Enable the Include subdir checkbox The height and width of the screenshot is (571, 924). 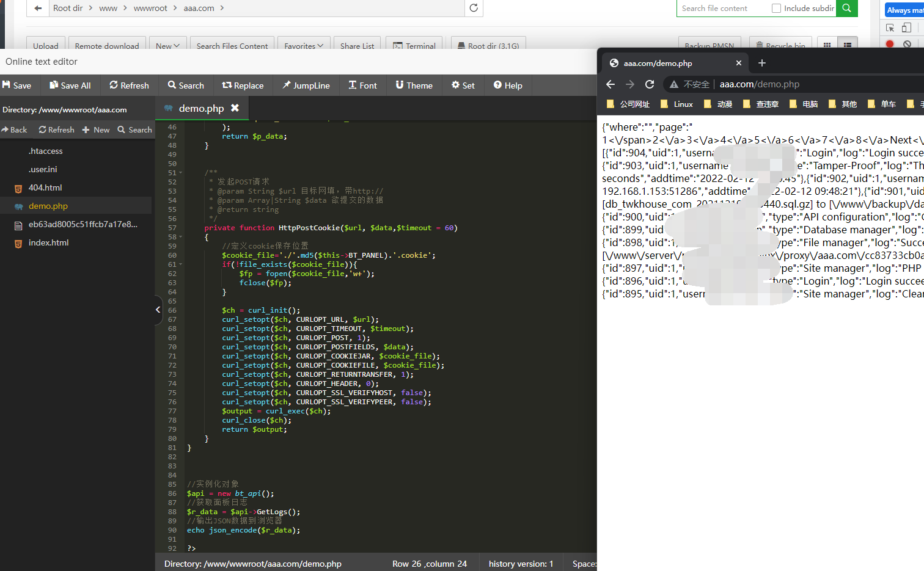(776, 9)
